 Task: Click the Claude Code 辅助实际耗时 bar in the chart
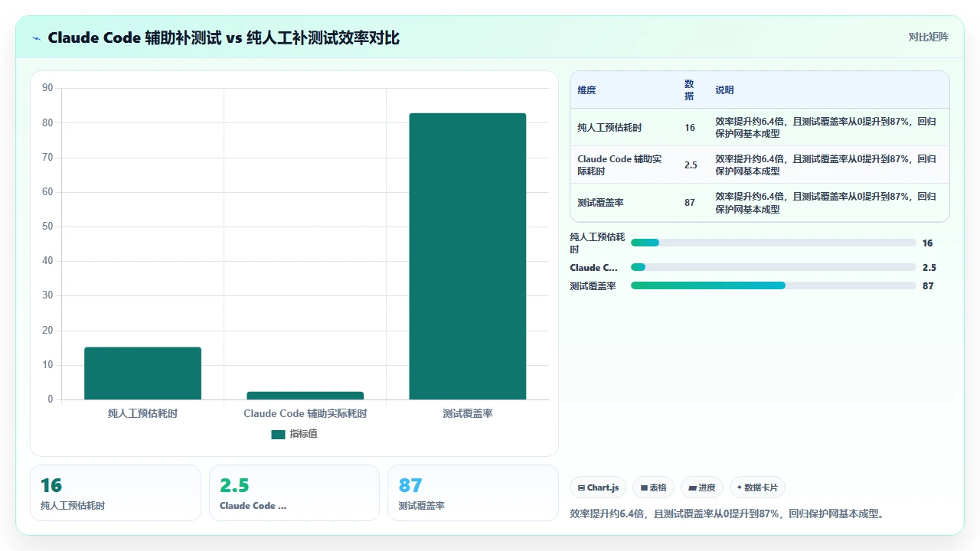305,396
